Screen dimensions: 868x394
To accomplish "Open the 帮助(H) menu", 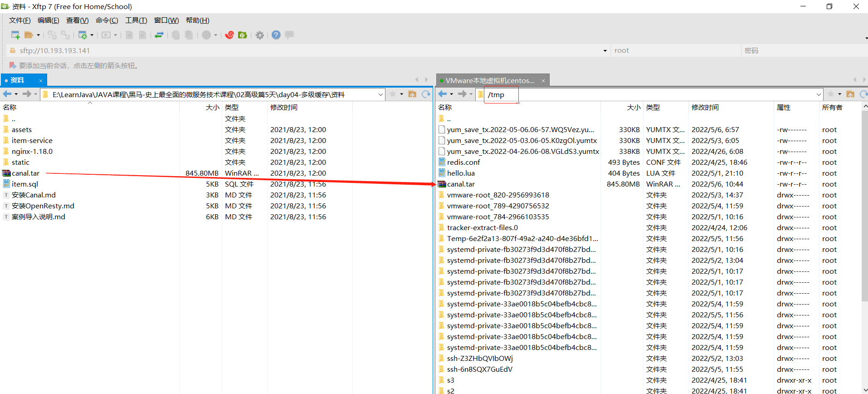I will point(198,20).
